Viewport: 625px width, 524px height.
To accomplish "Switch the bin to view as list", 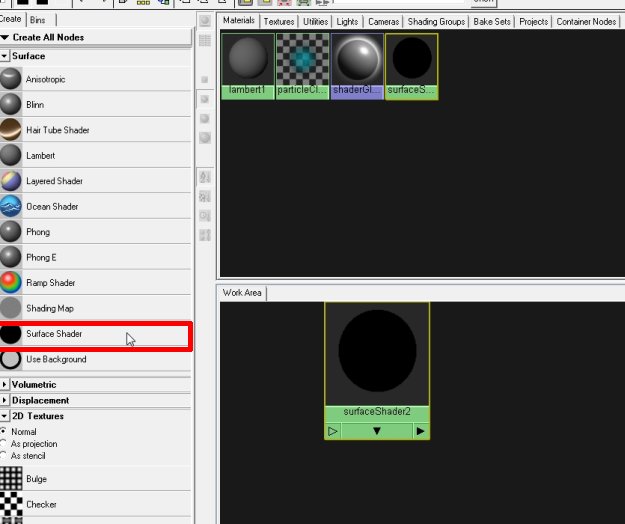I will click(x=205, y=40).
